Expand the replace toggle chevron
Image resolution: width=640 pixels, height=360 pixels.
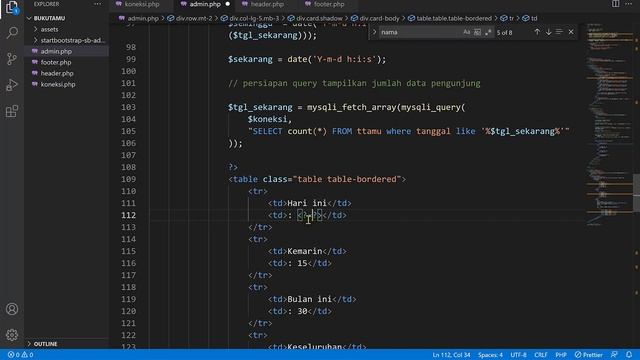tap(374, 32)
